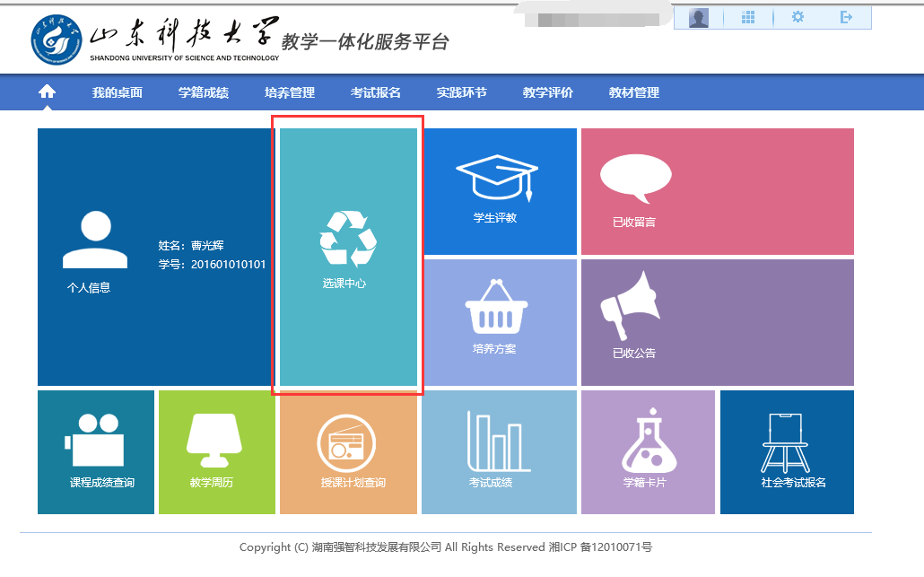Open 培养方案 basket icon tile
The height and width of the screenshot is (577, 924).
(x=499, y=322)
